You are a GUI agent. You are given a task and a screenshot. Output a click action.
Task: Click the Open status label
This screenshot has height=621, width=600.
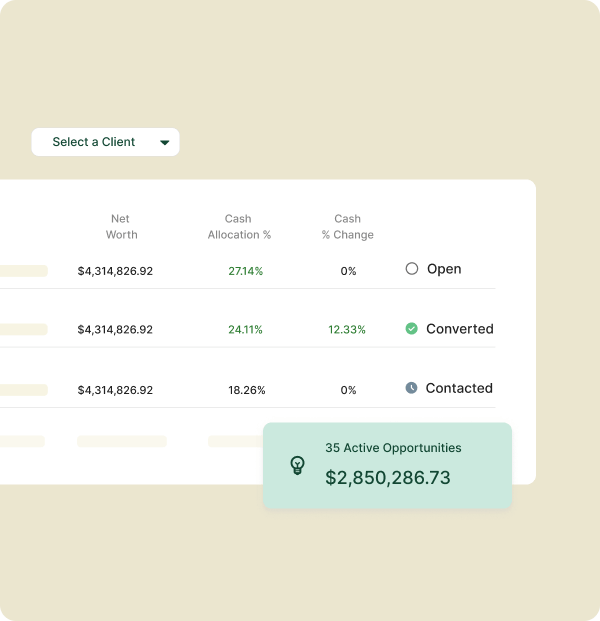coord(444,269)
